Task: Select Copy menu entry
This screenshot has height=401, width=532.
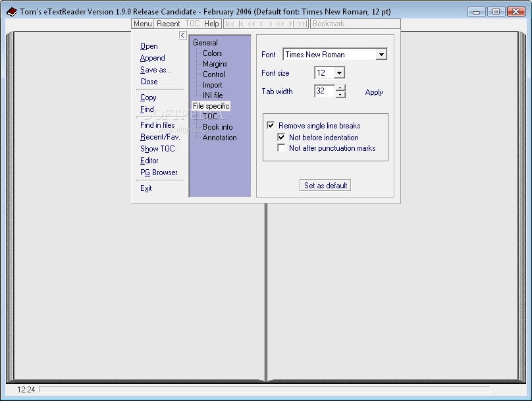Action: [x=148, y=97]
